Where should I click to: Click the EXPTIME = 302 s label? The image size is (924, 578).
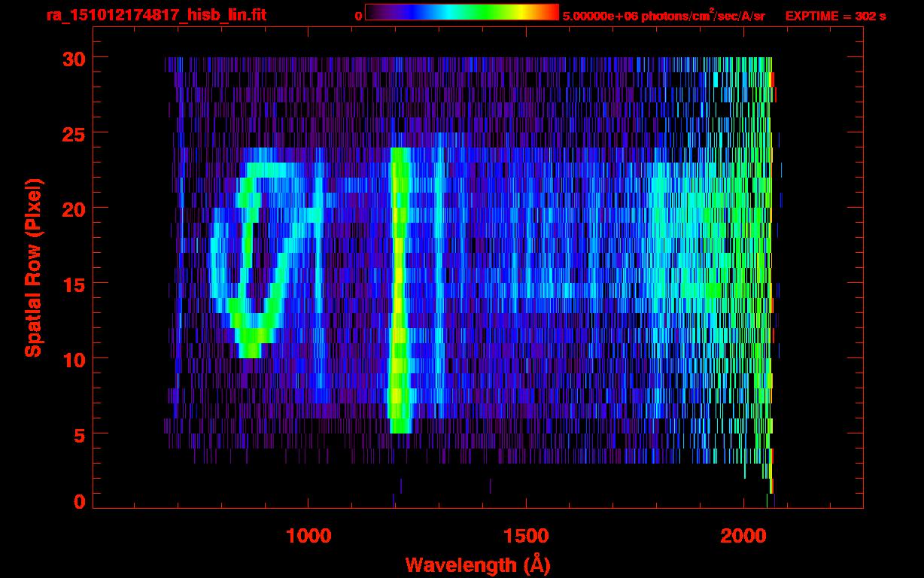pos(835,16)
